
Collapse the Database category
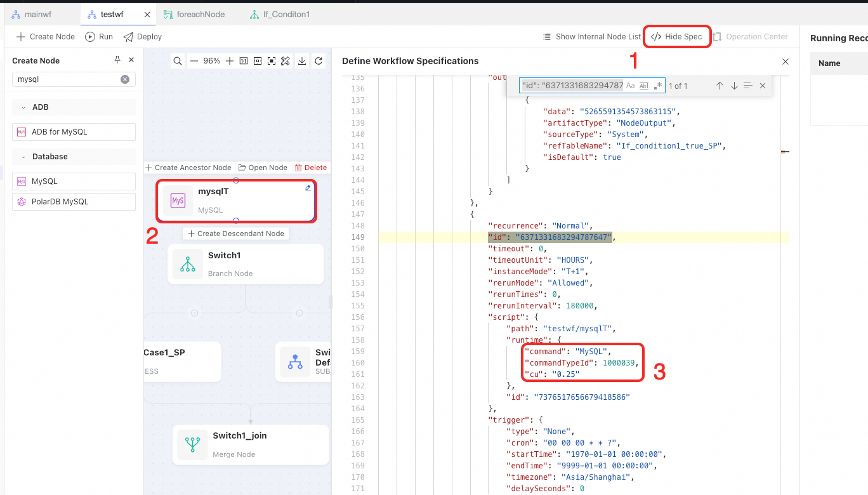(23, 157)
